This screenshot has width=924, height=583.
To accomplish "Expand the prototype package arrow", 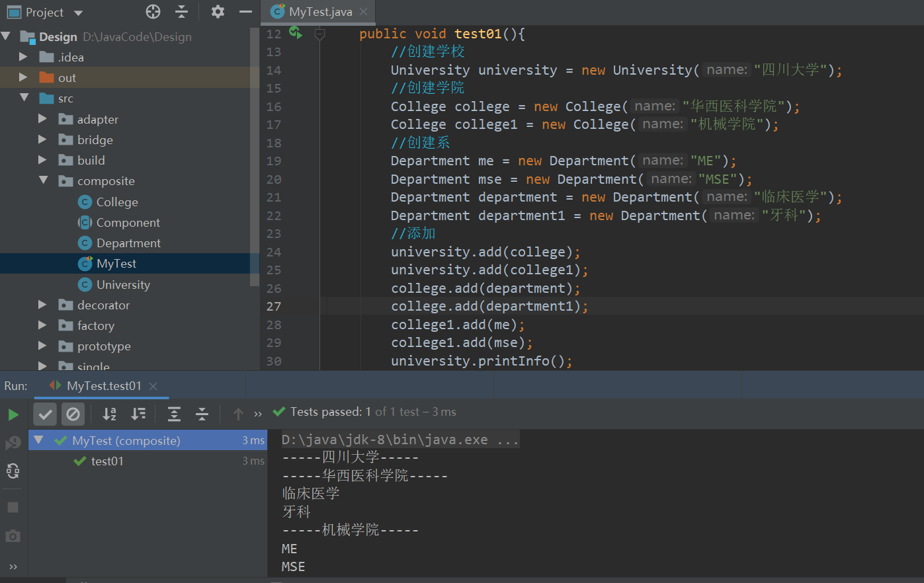I will (43, 346).
